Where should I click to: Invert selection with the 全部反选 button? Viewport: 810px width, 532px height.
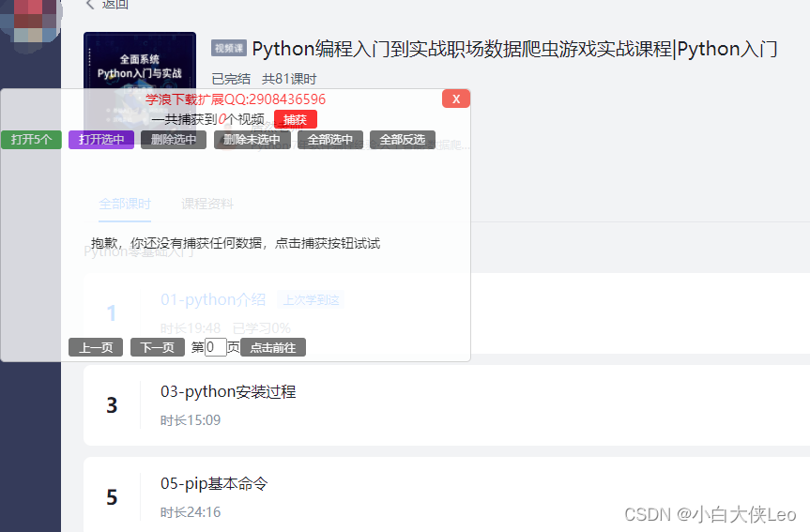pyautogui.click(x=403, y=140)
